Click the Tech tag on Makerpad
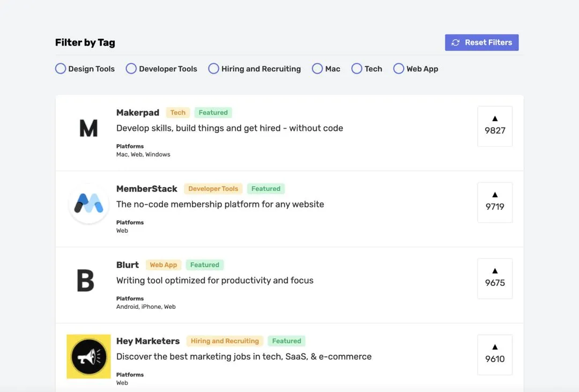The width and height of the screenshot is (579, 392). [x=177, y=113]
